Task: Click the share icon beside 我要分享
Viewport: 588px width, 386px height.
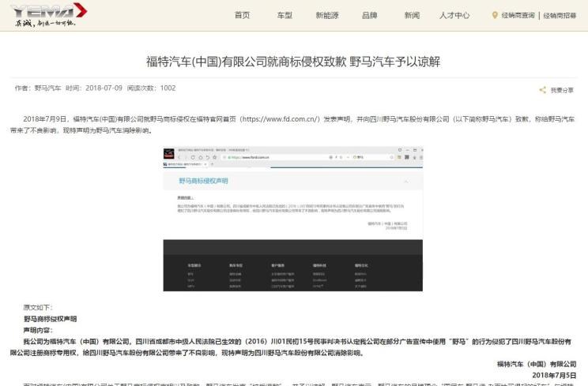Action: point(543,90)
